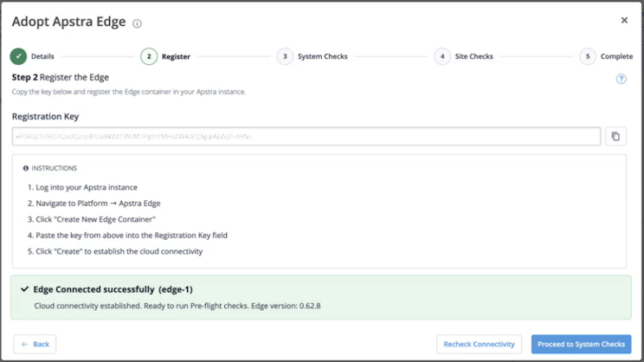Click the Register step label
Viewport: 644px width, 362px height.
point(176,56)
